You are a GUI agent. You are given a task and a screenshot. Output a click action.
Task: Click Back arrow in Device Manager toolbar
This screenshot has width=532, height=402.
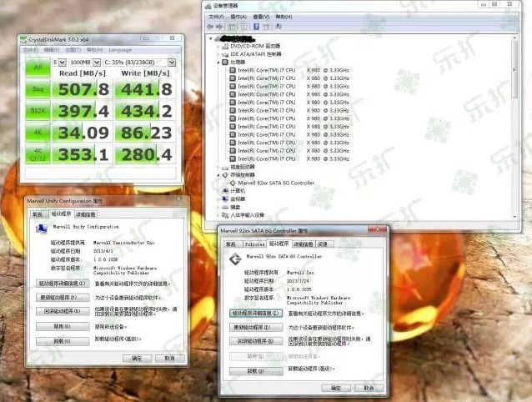click(x=210, y=27)
